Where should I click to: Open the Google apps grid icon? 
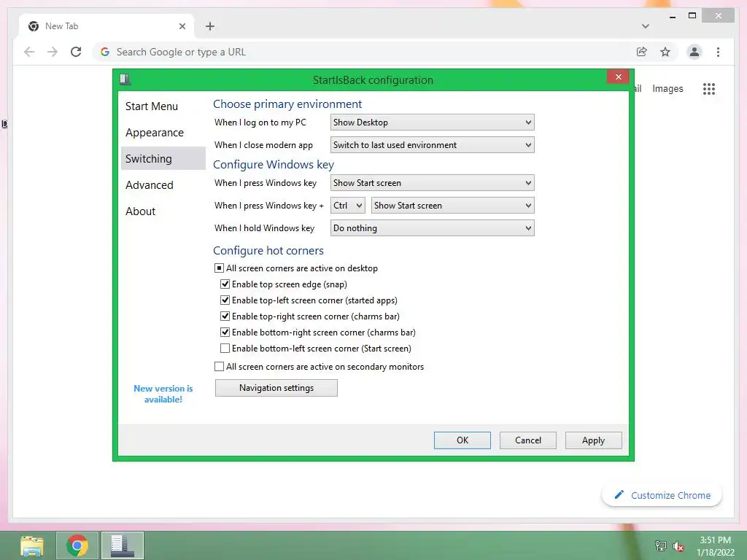point(709,88)
